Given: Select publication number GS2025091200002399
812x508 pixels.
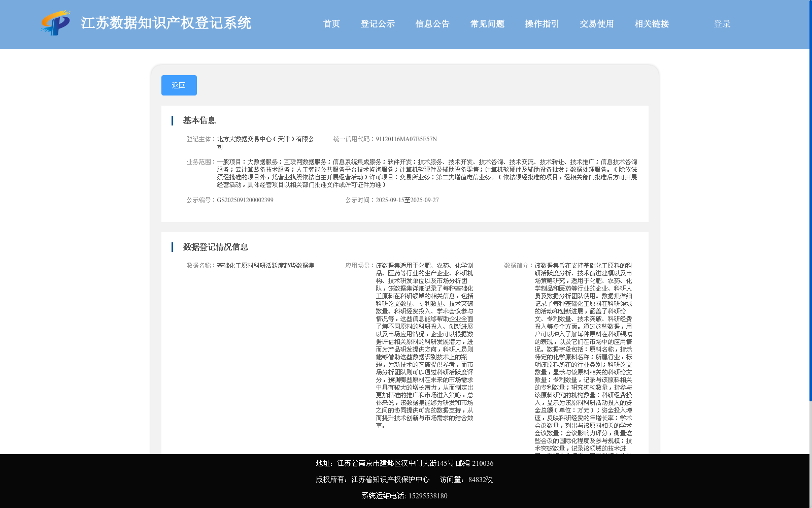Looking at the screenshot, I should click(x=245, y=200).
